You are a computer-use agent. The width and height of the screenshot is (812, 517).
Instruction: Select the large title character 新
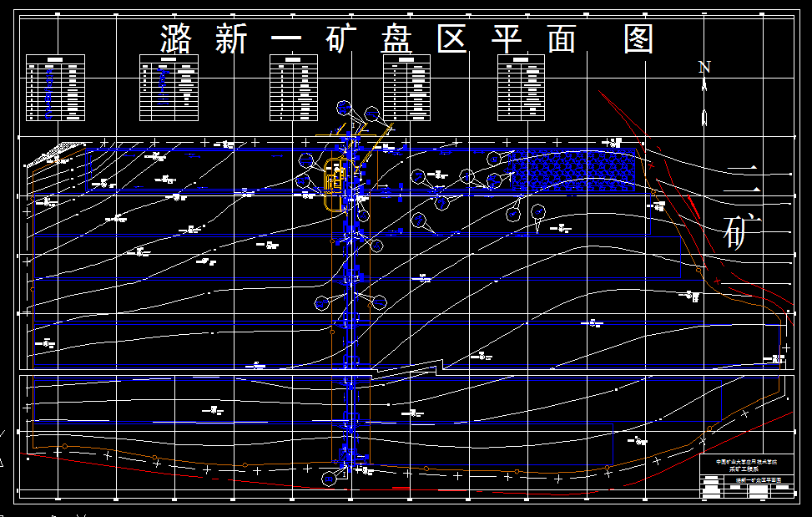(x=231, y=39)
